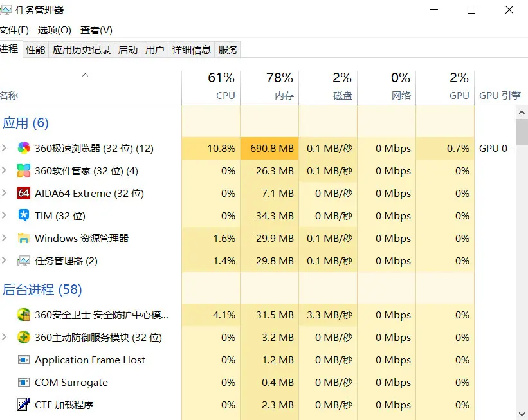The width and height of the screenshot is (528, 420).
Task: Switch to the 服务 tab
Action: point(228,50)
